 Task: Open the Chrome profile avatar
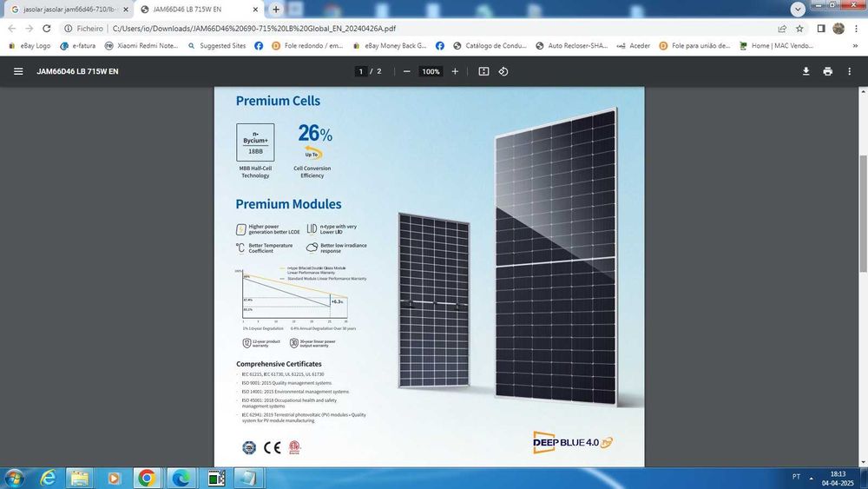click(838, 29)
